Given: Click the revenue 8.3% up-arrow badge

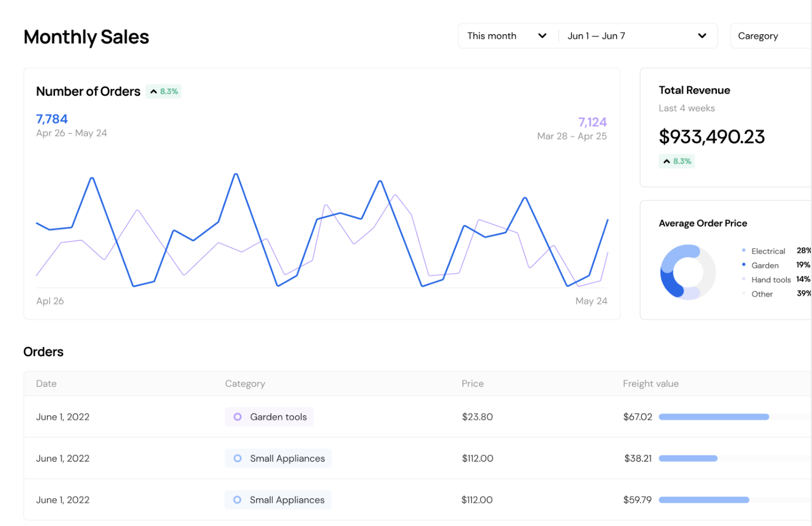Looking at the screenshot, I should pyautogui.click(x=676, y=162).
